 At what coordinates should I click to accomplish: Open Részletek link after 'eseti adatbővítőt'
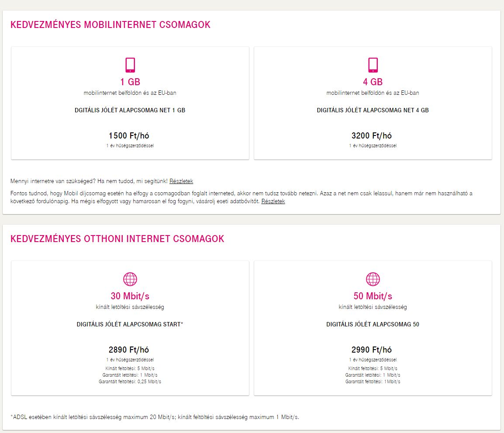tap(273, 201)
